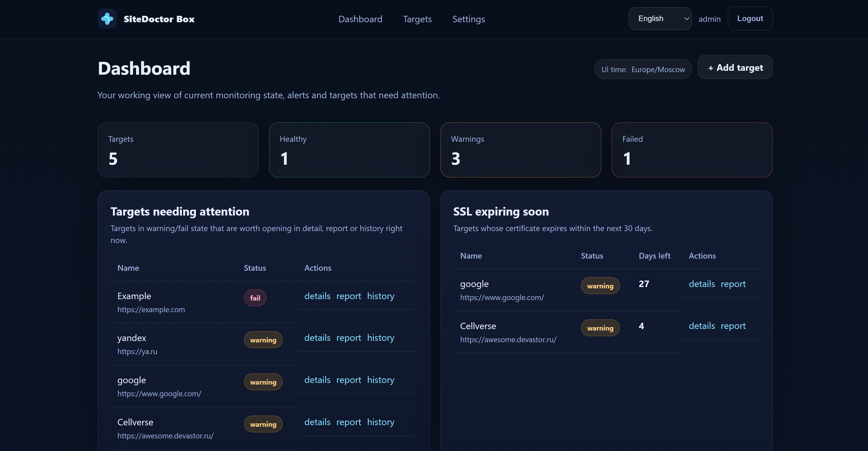
Task: Click the UI time Europe/Moscow pill
Action: (x=643, y=69)
